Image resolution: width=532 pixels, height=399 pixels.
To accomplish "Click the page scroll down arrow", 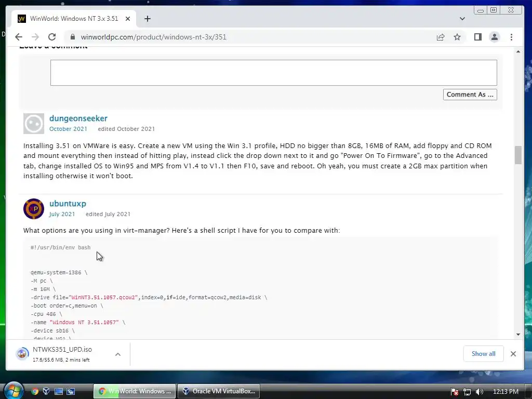I will pyautogui.click(x=518, y=334).
